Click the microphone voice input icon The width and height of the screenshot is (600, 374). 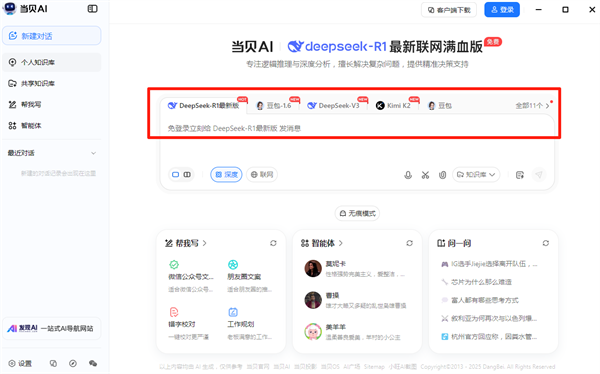click(408, 175)
